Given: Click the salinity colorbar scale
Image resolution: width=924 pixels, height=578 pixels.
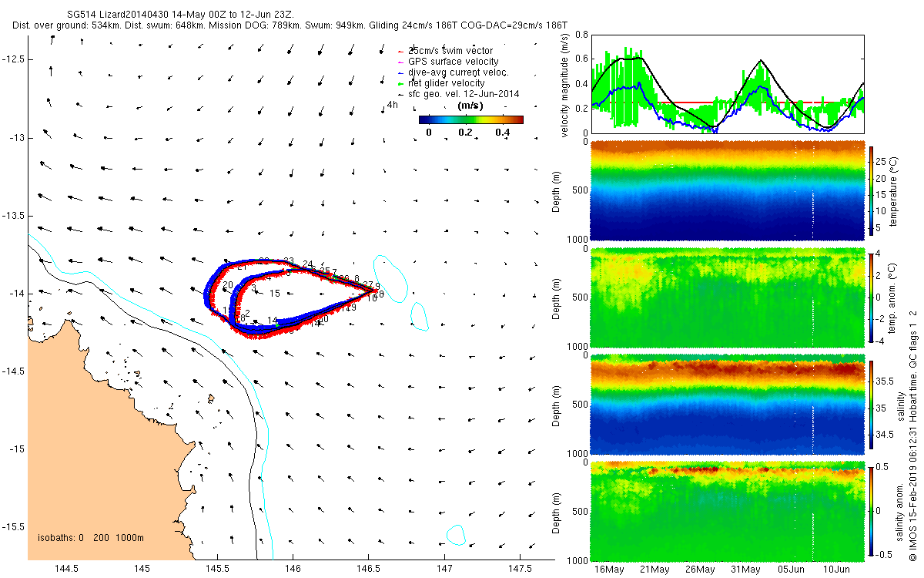Looking at the screenshot, I should [x=871, y=405].
